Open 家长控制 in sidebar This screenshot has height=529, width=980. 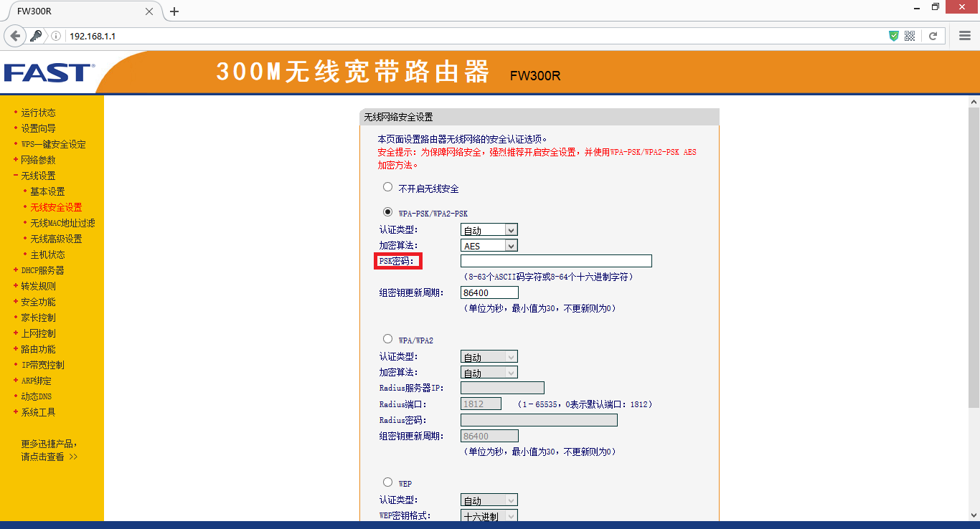[x=38, y=318]
